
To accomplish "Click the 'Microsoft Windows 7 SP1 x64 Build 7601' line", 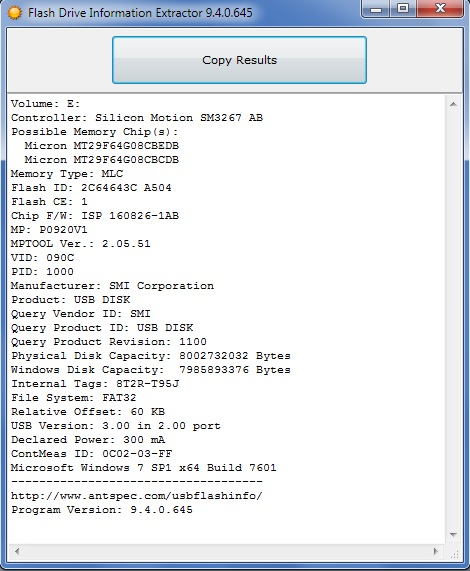I will tap(144, 468).
